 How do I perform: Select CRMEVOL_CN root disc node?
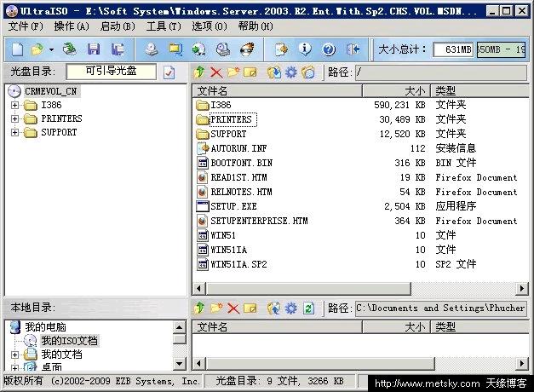point(50,91)
